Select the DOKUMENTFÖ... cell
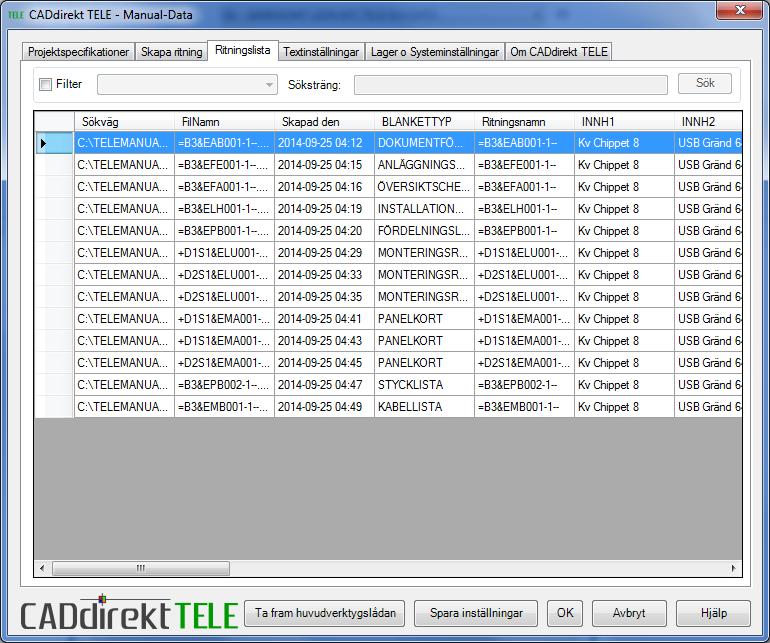The height and width of the screenshot is (643, 770). (424, 143)
